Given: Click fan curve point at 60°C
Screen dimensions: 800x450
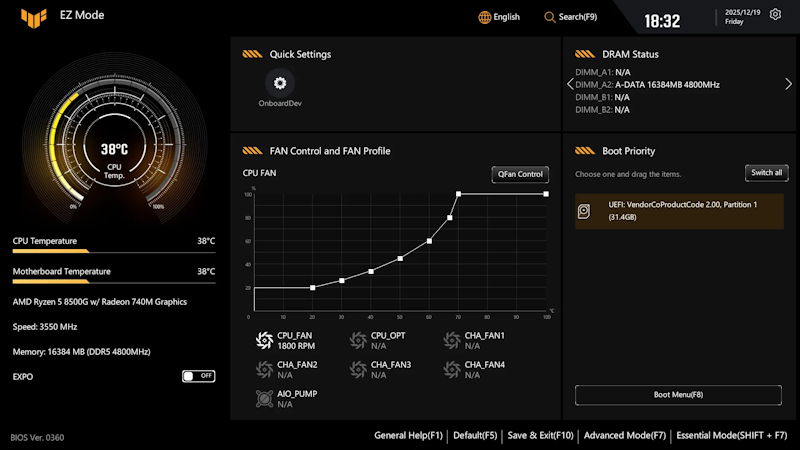Looking at the screenshot, I should click(x=429, y=241).
